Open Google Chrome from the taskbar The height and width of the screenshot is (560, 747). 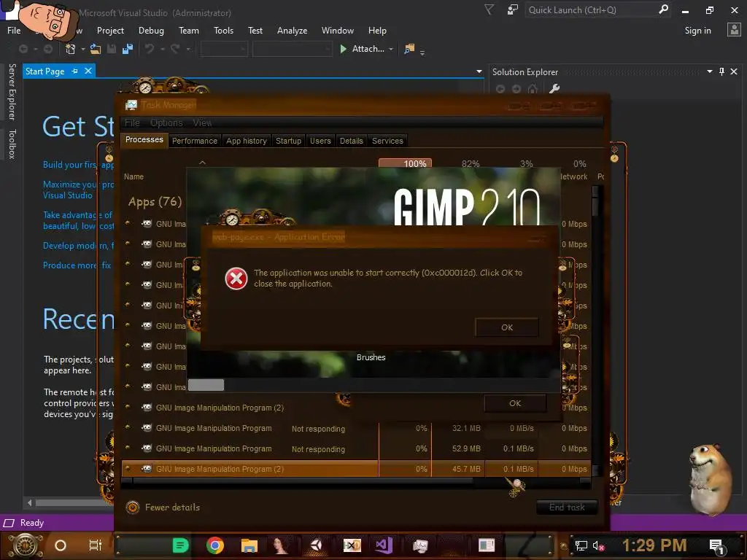pyautogui.click(x=215, y=545)
